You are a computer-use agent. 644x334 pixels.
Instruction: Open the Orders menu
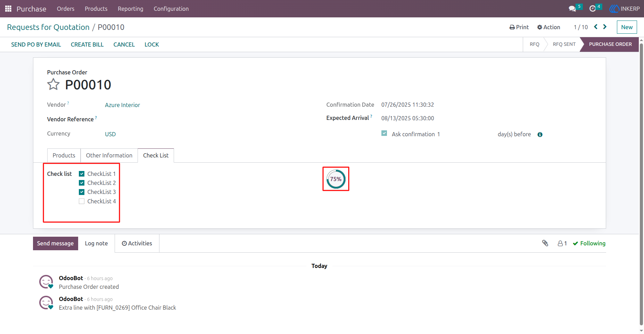coord(66,9)
